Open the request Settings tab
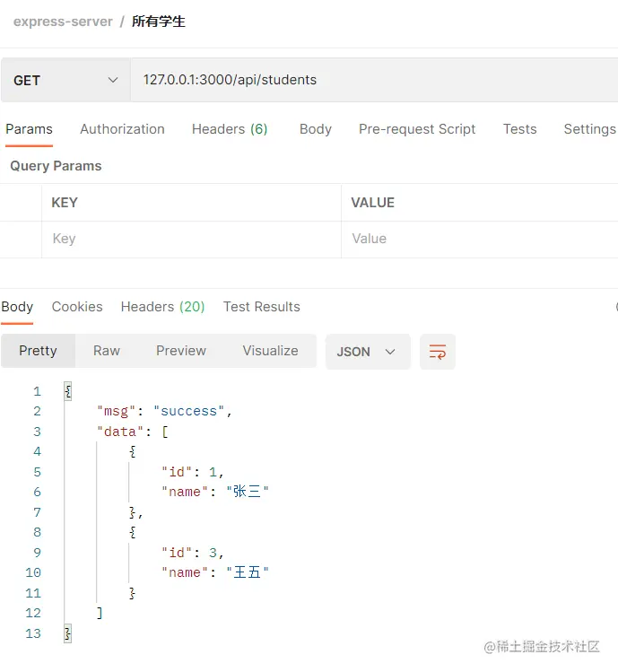Image resolution: width=618 pixels, height=672 pixels. (x=589, y=129)
